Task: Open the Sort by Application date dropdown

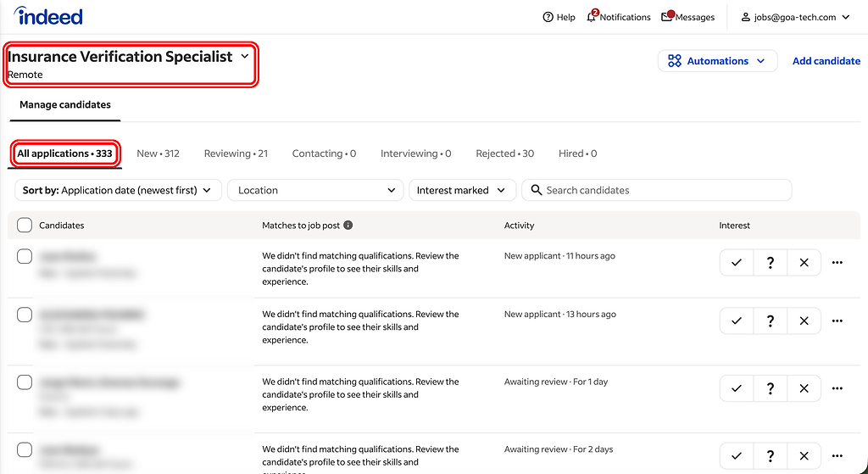Action: [118, 190]
